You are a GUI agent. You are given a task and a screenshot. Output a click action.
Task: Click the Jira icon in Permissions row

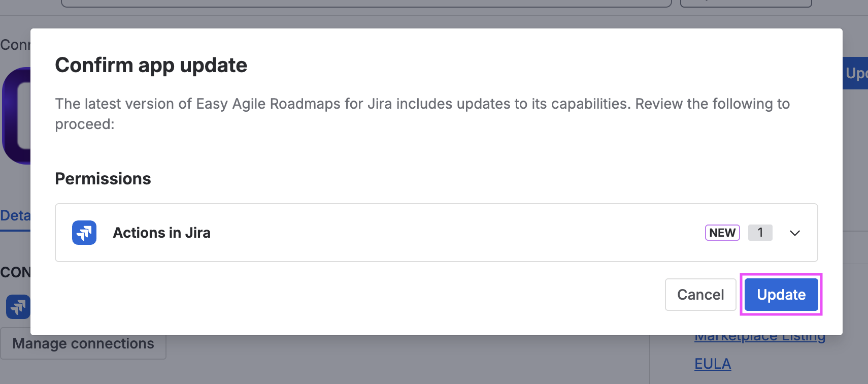coord(84,233)
